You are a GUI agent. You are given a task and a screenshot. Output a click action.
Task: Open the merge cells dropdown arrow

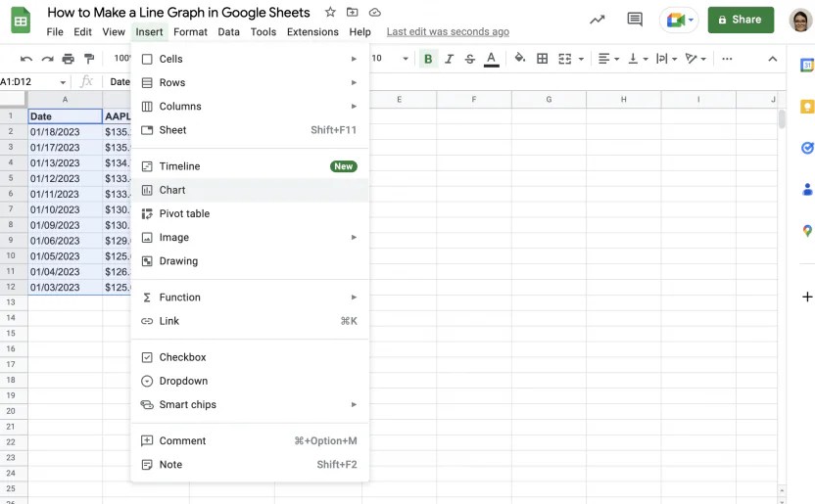tap(581, 59)
